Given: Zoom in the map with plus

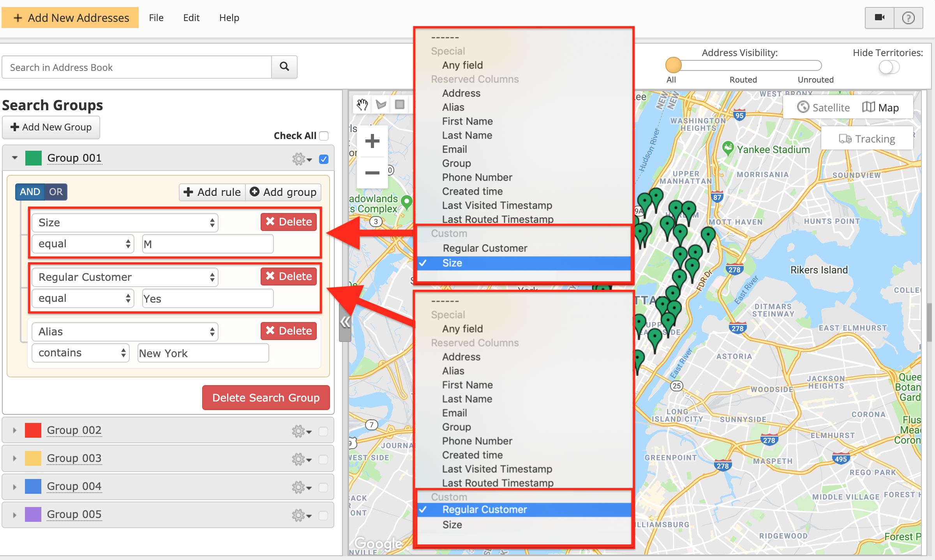Looking at the screenshot, I should pyautogui.click(x=372, y=141).
